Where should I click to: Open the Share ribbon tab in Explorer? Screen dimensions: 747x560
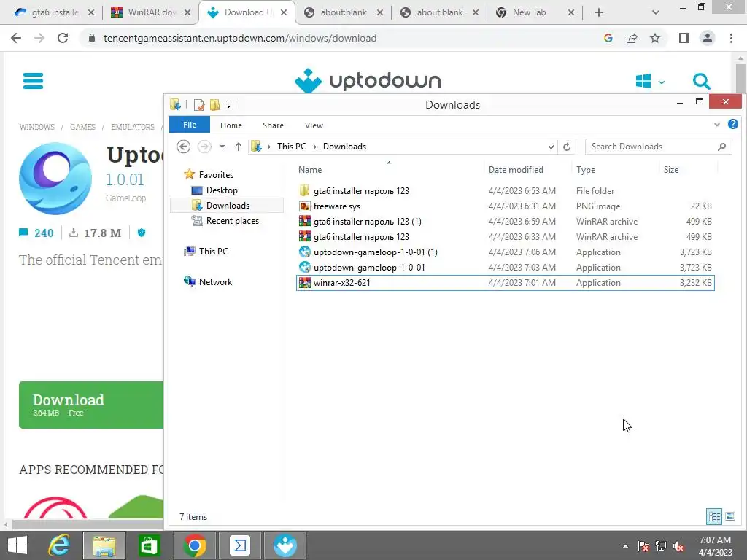[273, 125]
